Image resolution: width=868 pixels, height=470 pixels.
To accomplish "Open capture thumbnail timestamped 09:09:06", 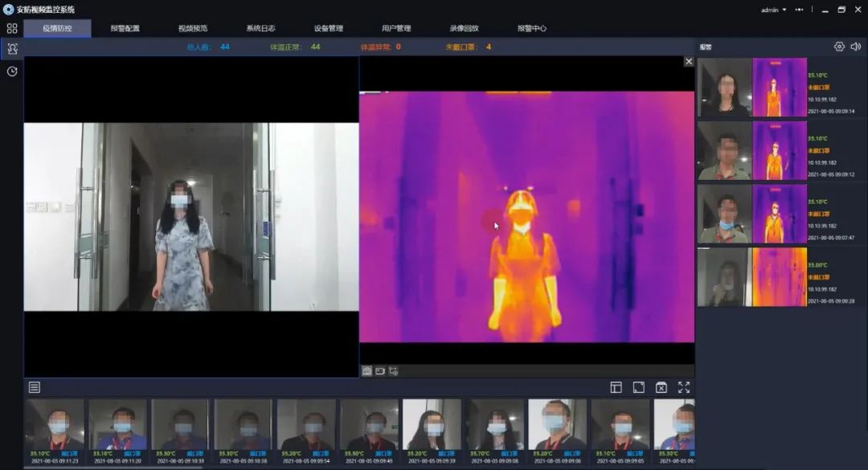I will 558,431.
